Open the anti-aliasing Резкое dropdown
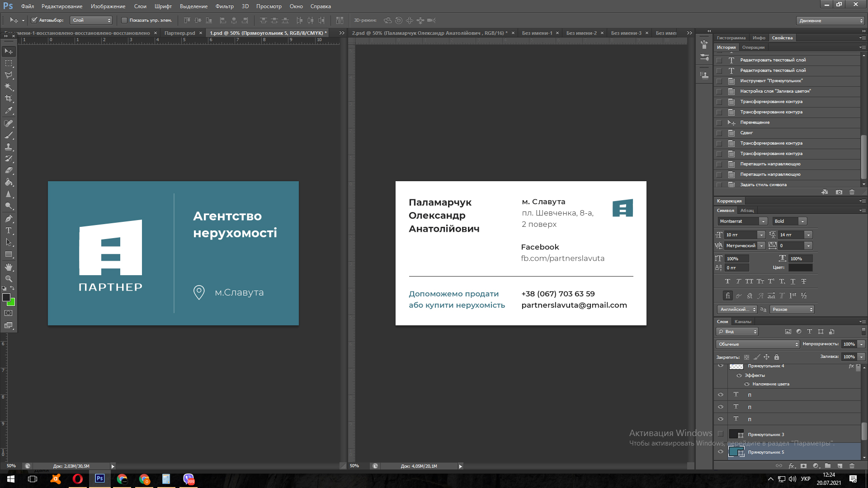 click(x=793, y=310)
